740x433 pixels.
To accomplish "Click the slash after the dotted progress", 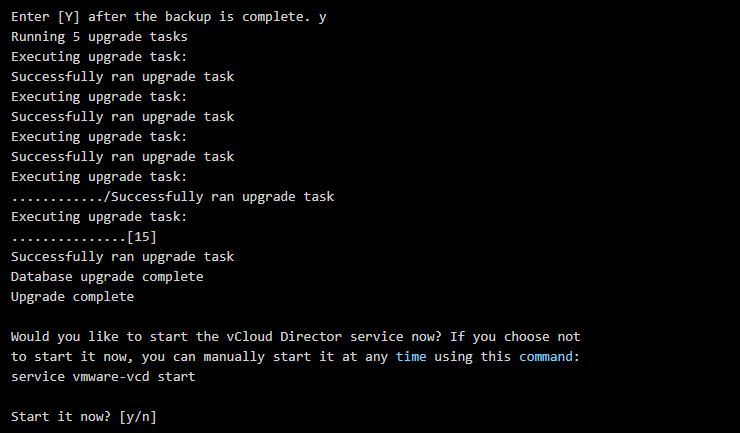I will point(107,196).
